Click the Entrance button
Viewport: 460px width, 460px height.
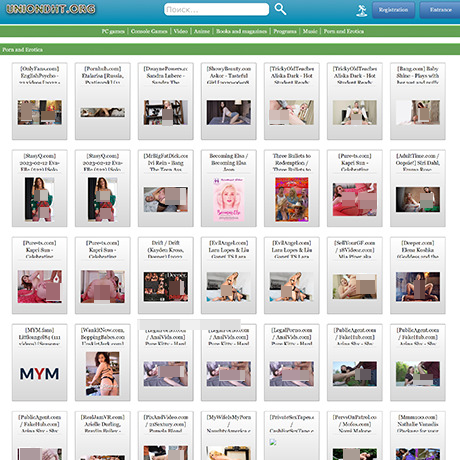point(440,10)
